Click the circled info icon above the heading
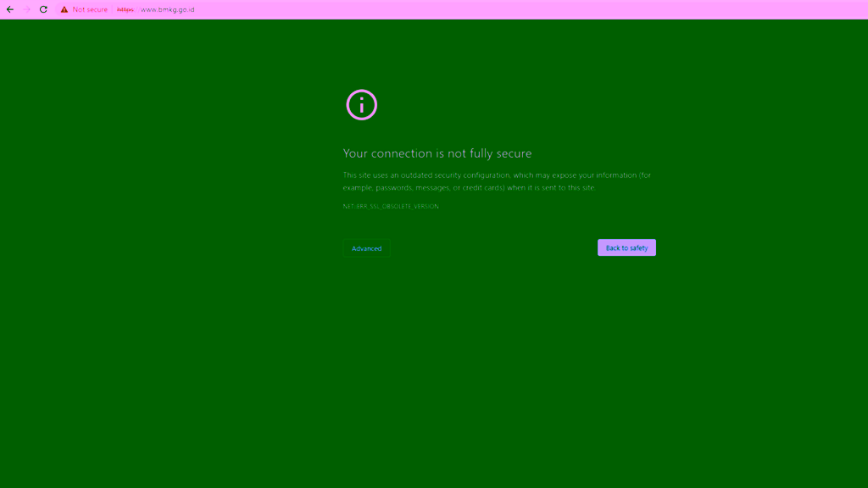 361,105
